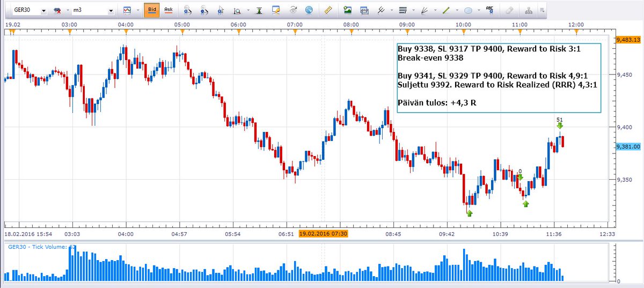Click the orange event marker at 08:00

[x=351, y=32]
